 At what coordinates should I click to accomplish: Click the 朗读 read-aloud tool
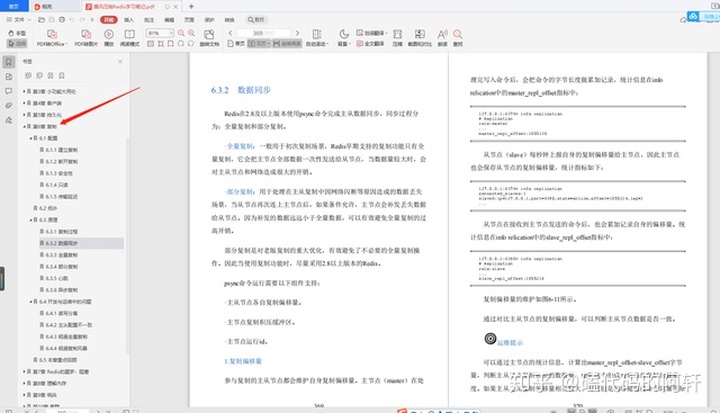pyautogui.click(x=442, y=38)
